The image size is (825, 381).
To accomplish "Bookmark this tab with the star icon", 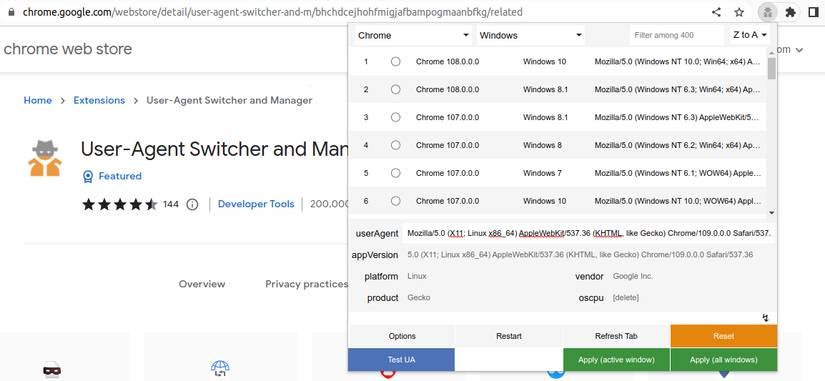I will coord(739,12).
